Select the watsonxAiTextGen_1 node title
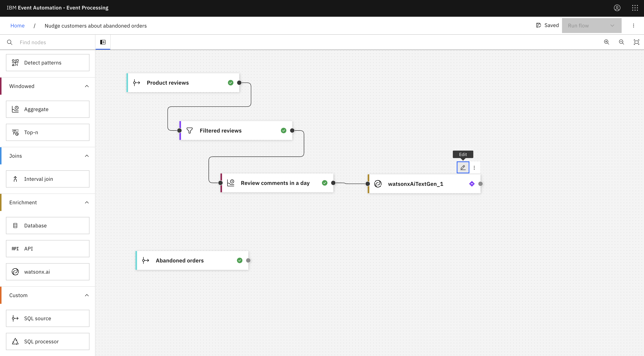The width and height of the screenshot is (644, 356). 416,184
